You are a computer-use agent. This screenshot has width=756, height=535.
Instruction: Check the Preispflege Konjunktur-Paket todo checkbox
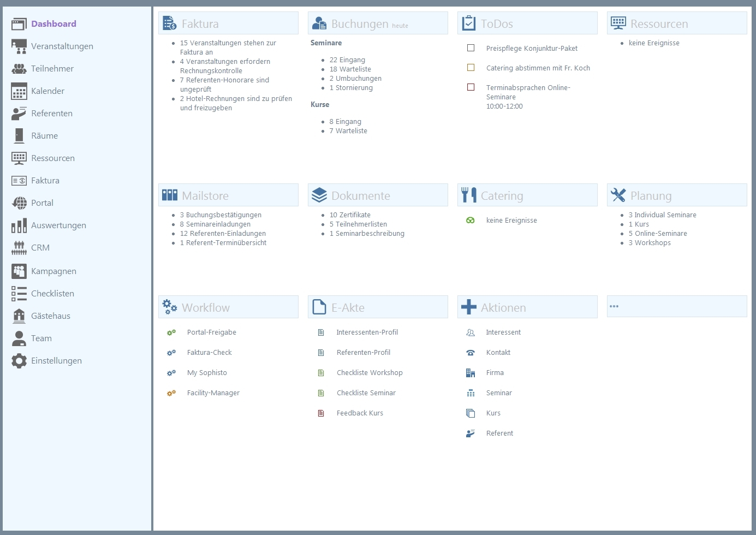point(471,48)
